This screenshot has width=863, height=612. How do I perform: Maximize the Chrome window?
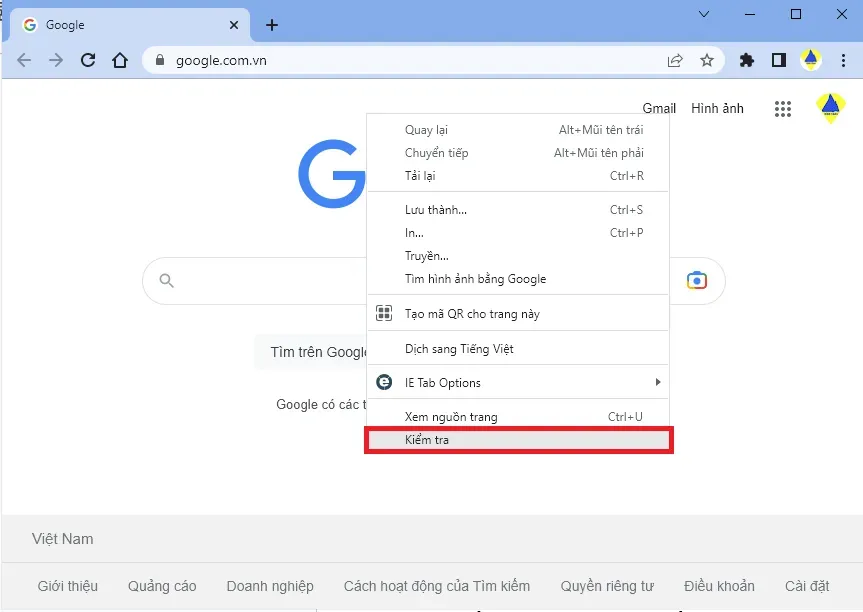(x=796, y=14)
